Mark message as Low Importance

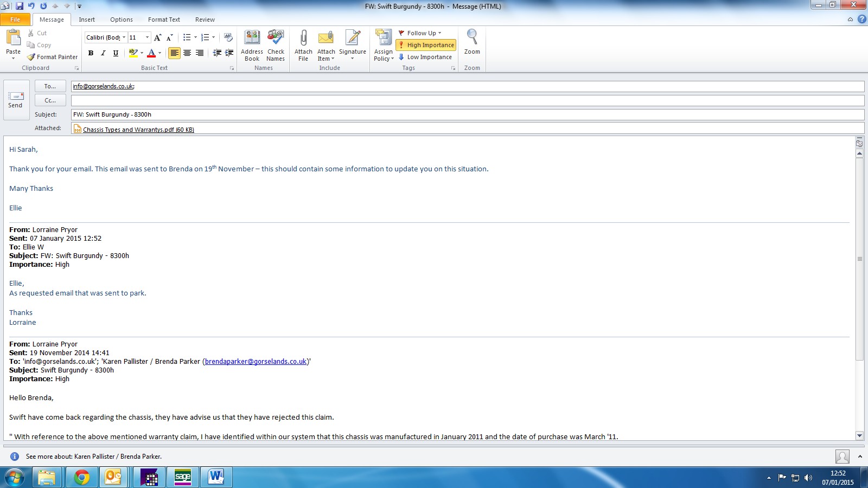[425, 57]
